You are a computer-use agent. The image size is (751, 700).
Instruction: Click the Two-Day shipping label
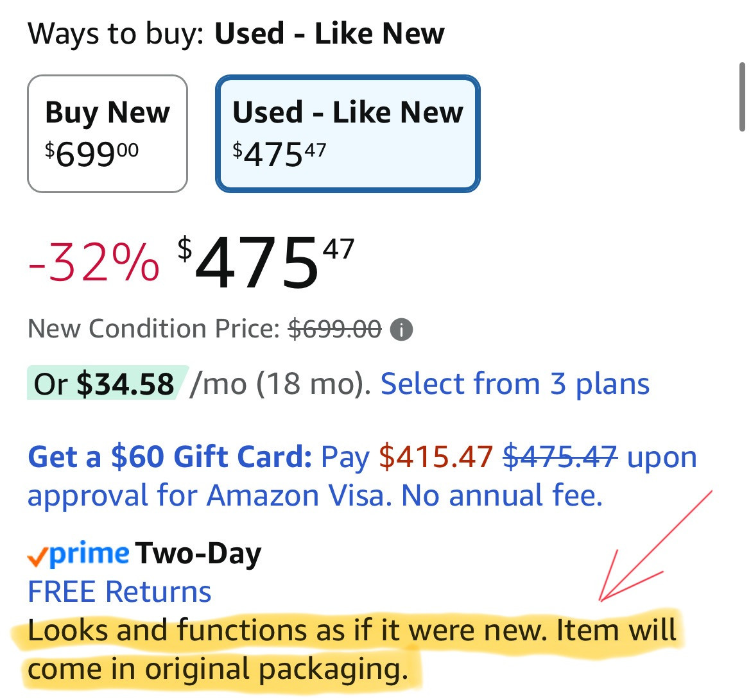click(x=198, y=554)
